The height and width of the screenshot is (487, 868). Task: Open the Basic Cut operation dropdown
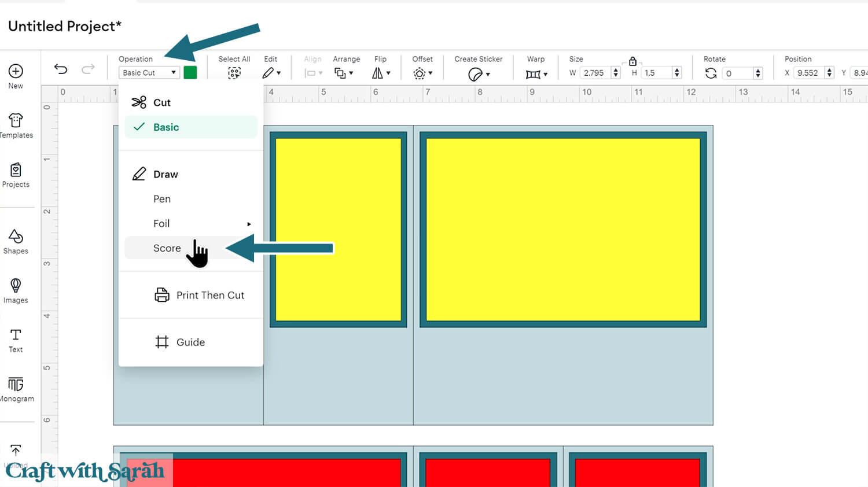click(149, 72)
